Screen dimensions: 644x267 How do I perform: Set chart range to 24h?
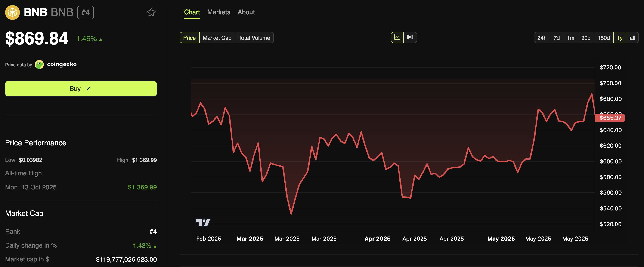[542, 38]
